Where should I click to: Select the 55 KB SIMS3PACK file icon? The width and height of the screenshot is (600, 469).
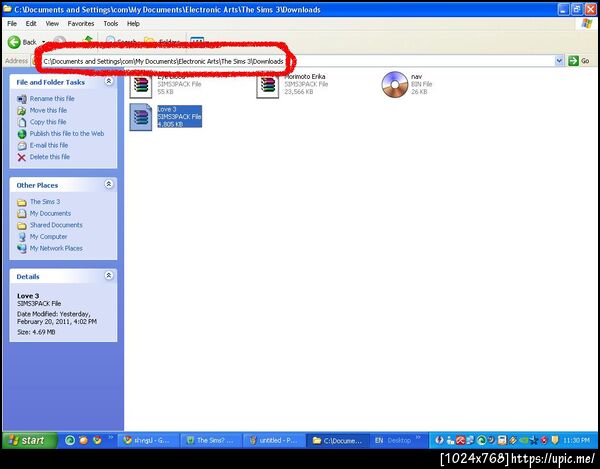pyautogui.click(x=140, y=86)
